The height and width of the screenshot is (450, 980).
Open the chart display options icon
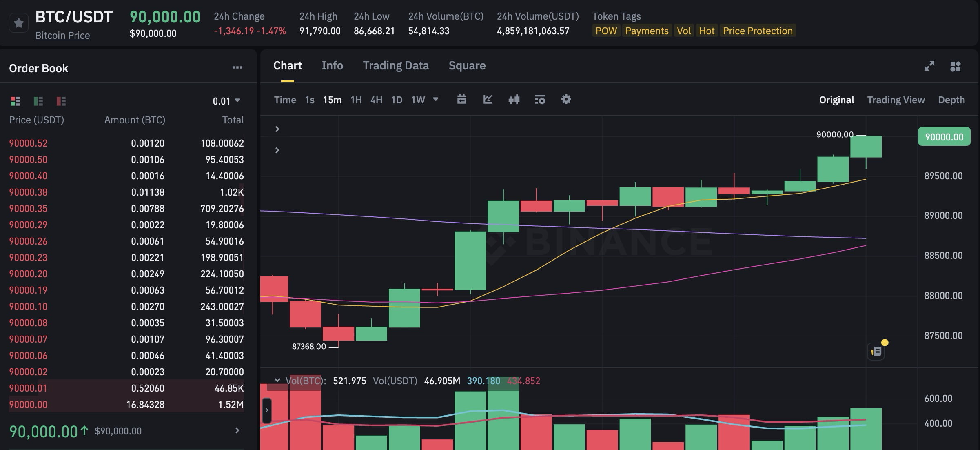[x=540, y=99]
